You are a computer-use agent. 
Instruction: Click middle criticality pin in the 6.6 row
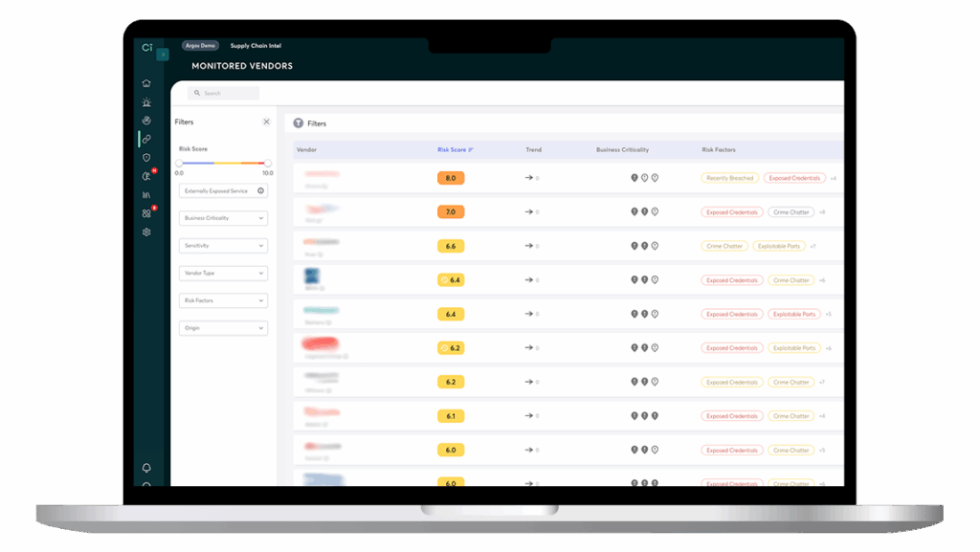tap(644, 246)
